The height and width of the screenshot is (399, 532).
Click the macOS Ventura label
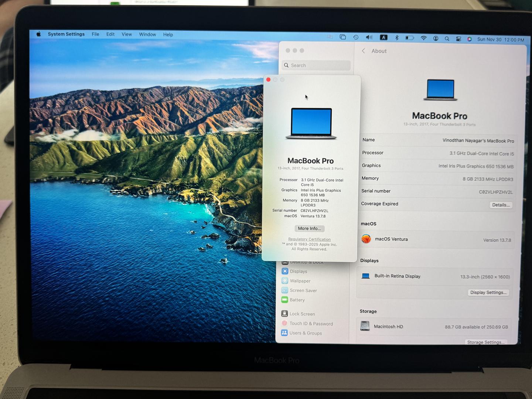[x=391, y=239]
